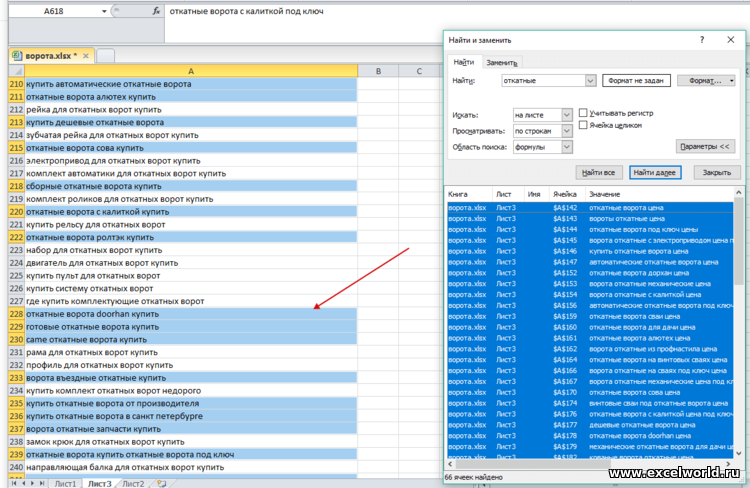Select result row for cell $A$159

590,316
